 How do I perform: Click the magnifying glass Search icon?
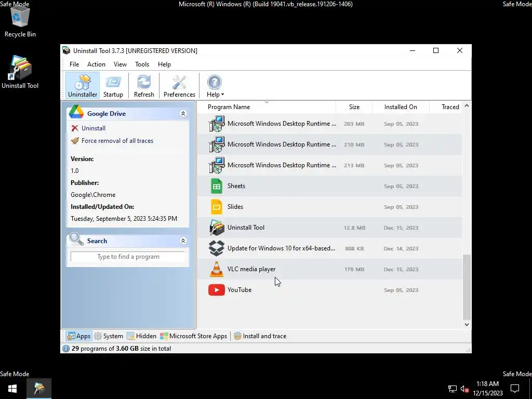point(76,240)
